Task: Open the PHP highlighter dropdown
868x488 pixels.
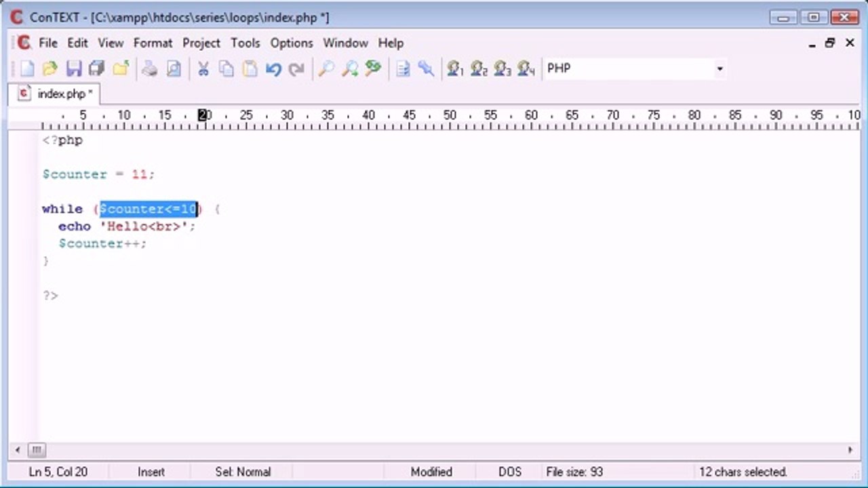Action: point(719,68)
